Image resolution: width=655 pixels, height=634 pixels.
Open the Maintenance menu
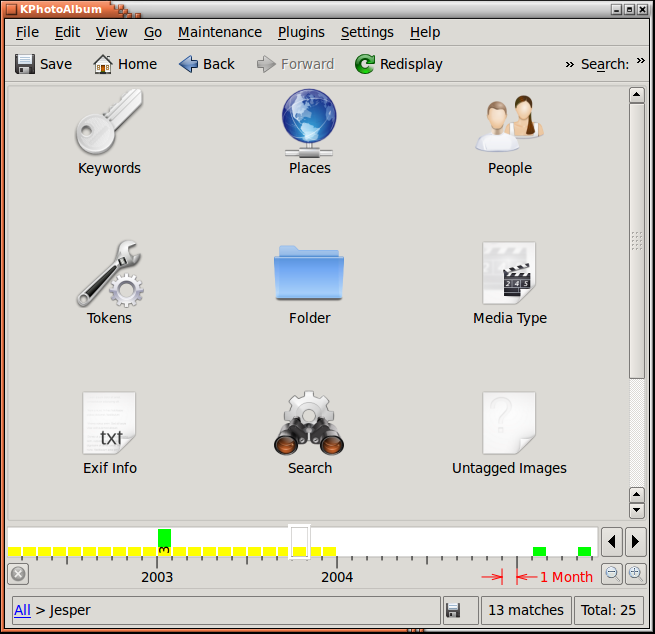point(219,32)
